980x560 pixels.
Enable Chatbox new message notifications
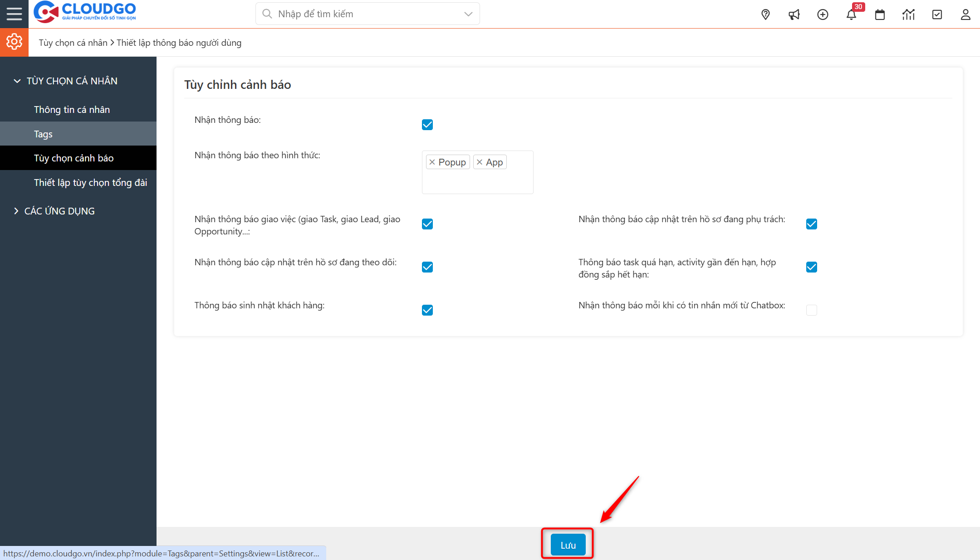coord(811,310)
